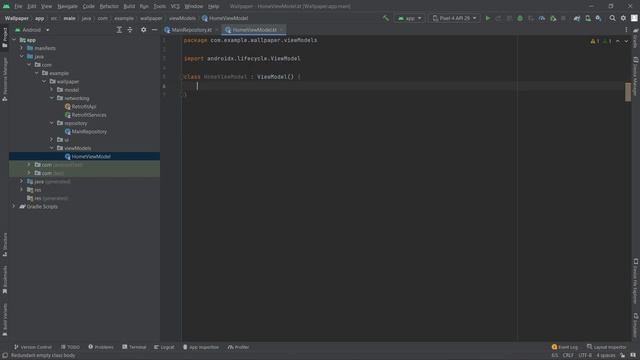Toggle Device File Explorer right stripe panel
This screenshot has height=360, width=640.
pyautogui.click(x=636, y=282)
